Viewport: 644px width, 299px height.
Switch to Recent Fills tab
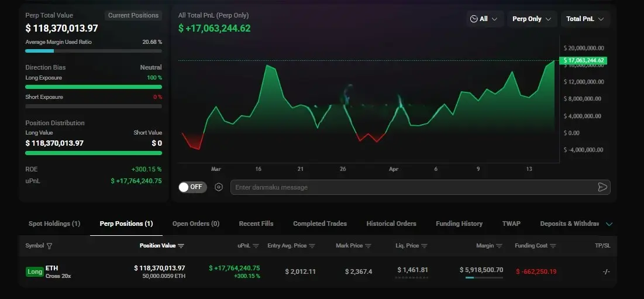click(x=256, y=224)
